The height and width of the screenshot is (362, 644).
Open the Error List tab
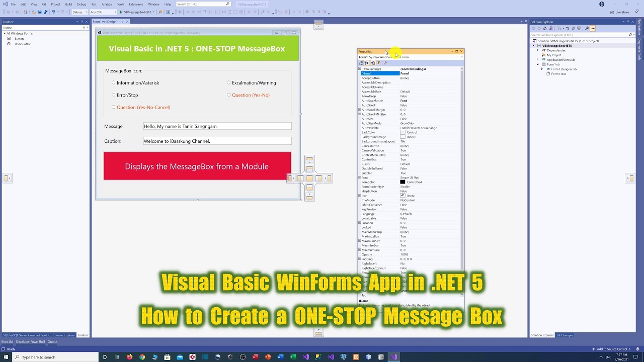(x=7, y=342)
